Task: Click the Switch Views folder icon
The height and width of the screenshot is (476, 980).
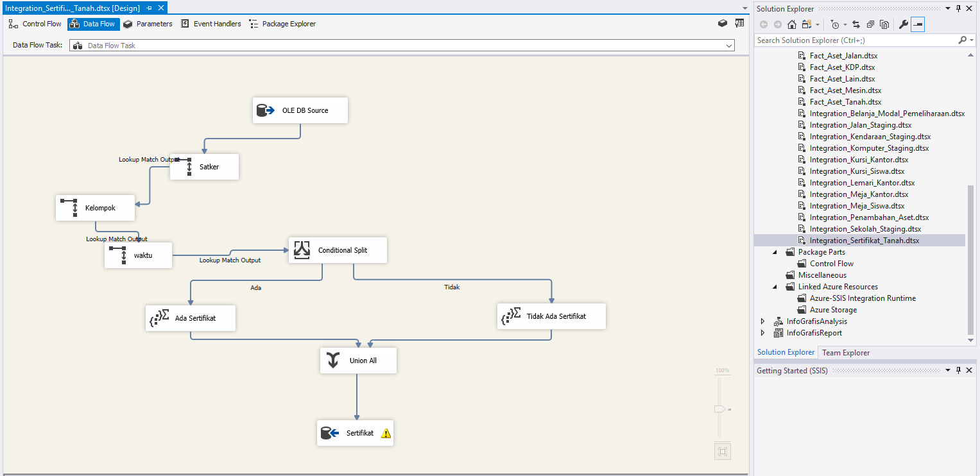Action: pos(807,24)
